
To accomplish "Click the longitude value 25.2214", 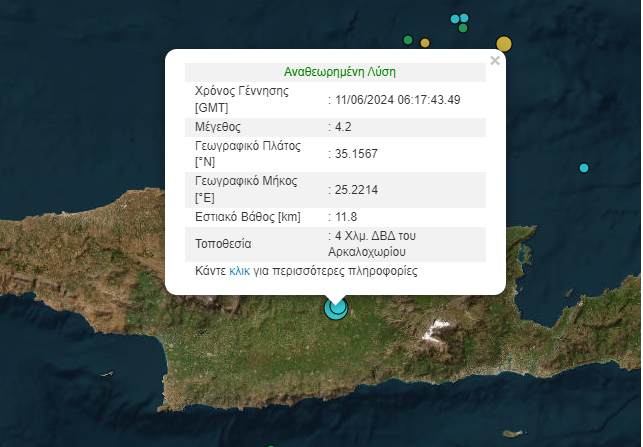I will [x=357, y=188].
